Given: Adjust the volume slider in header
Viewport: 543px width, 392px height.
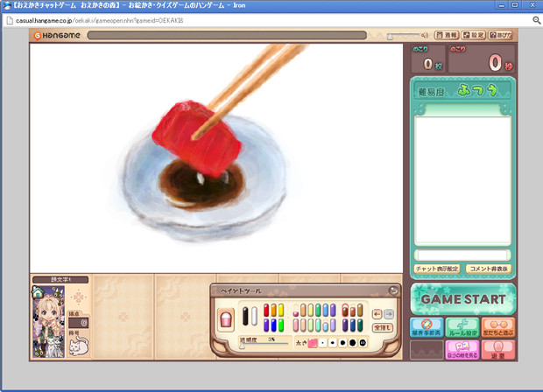Looking at the screenshot, I should (404, 35).
